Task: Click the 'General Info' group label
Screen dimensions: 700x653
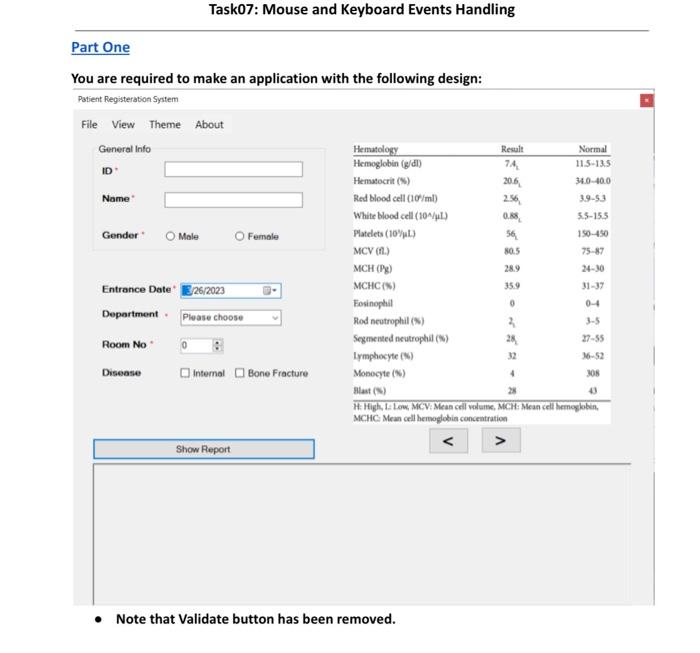Action: (125, 149)
